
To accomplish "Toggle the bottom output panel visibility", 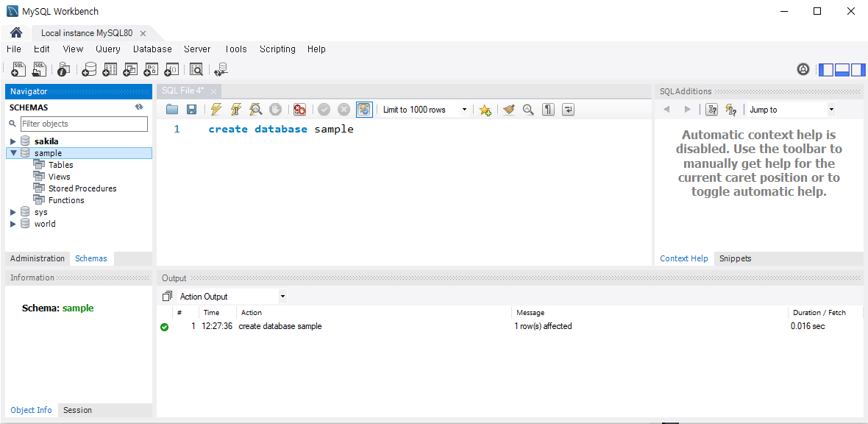I will pos(842,70).
